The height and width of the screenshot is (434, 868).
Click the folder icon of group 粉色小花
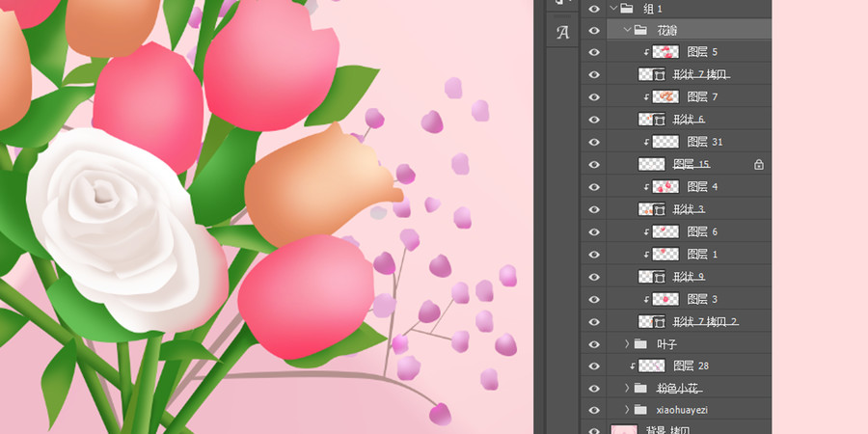(x=640, y=388)
